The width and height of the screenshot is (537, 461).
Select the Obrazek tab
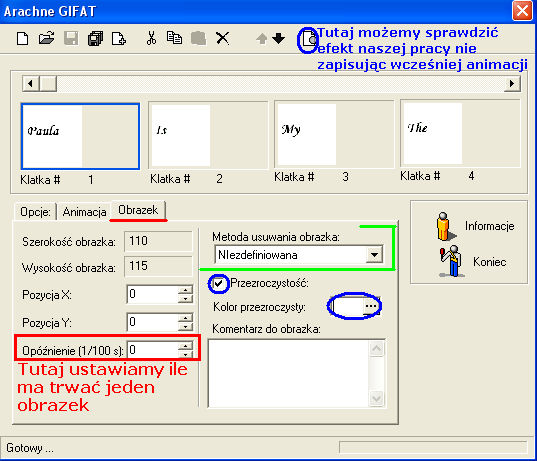point(138,210)
